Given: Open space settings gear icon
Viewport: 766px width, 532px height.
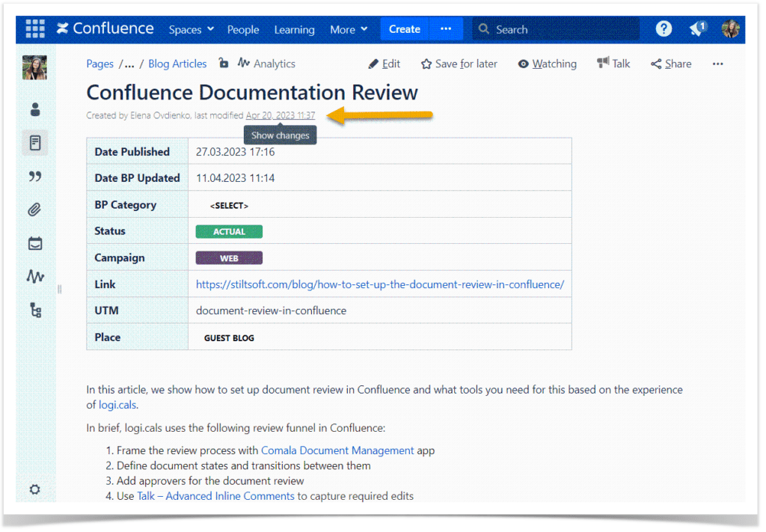Looking at the screenshot, I should [x=34, y=489].
